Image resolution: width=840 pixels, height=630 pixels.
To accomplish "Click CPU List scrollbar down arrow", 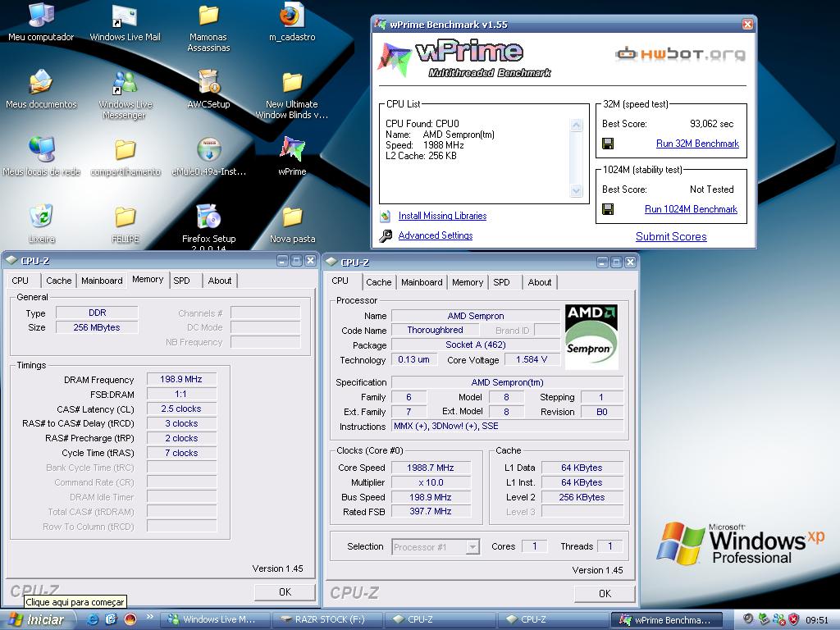I will tap(577, 190).
